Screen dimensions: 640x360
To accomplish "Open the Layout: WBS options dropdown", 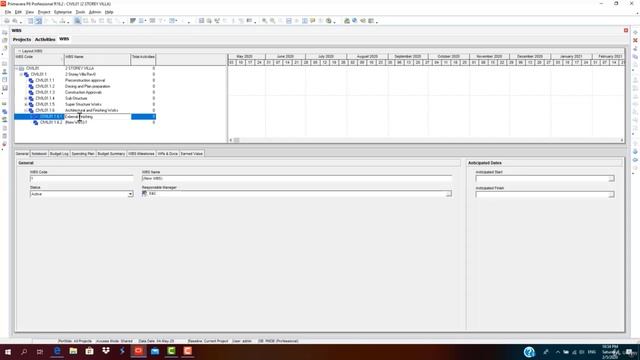I will 30,51.
